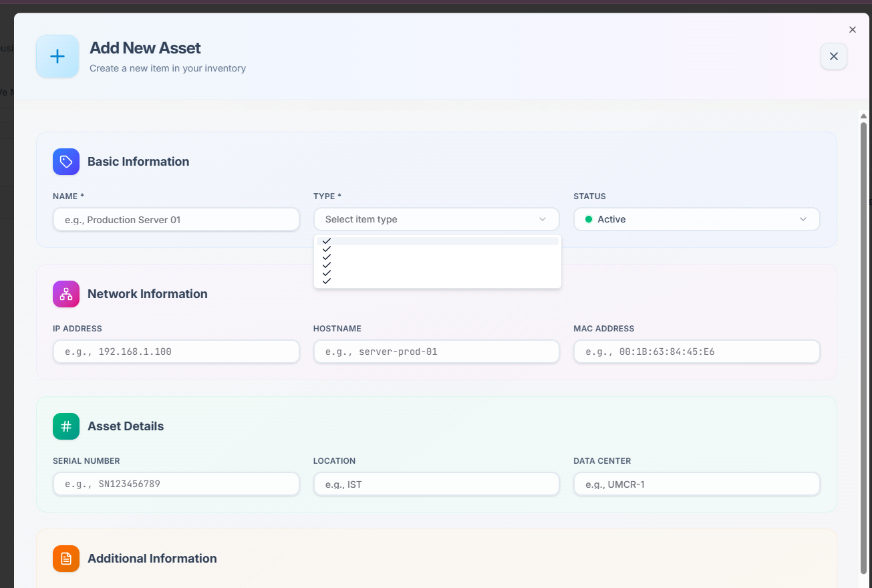Click the chevron arrow of the Type dropdown
The height and width of the screenshot is (588, 872).
point(543,219)
